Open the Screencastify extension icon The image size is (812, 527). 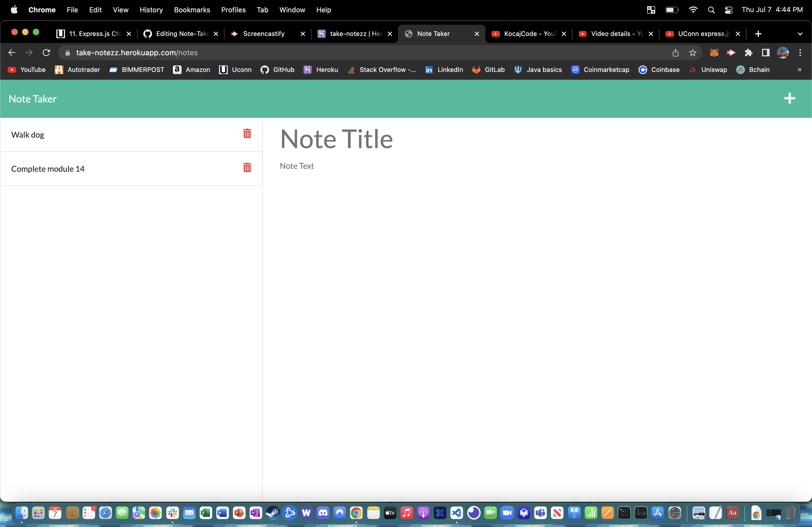731,53
